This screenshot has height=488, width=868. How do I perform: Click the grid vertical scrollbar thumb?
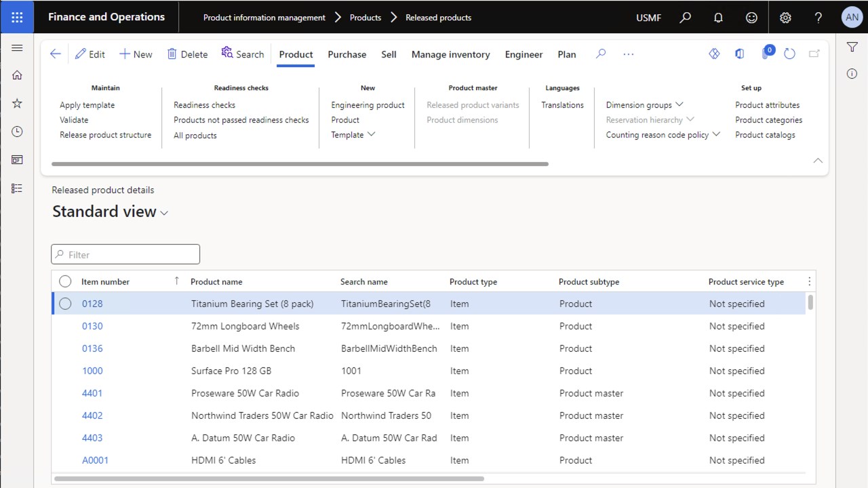(x=810, y=302)
